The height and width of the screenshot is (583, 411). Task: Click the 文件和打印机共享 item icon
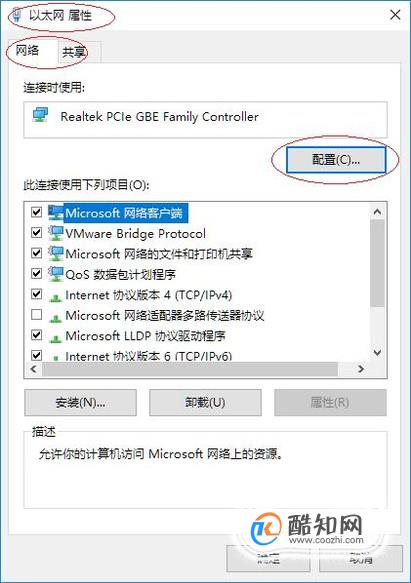(x=55, y=254)
